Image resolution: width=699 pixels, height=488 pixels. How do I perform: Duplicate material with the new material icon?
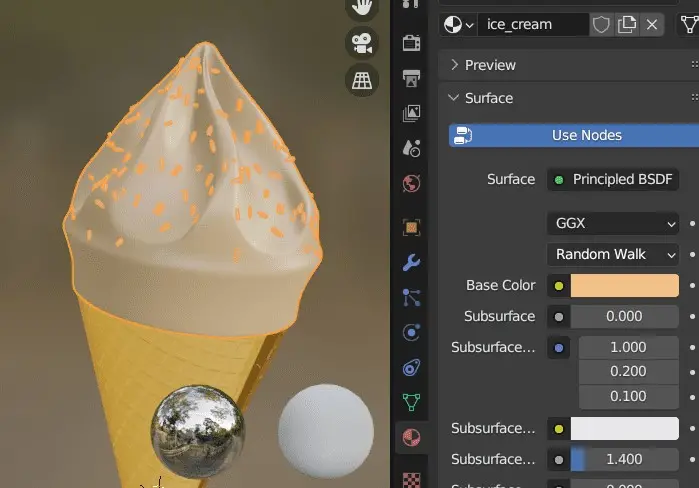(626, 25)
